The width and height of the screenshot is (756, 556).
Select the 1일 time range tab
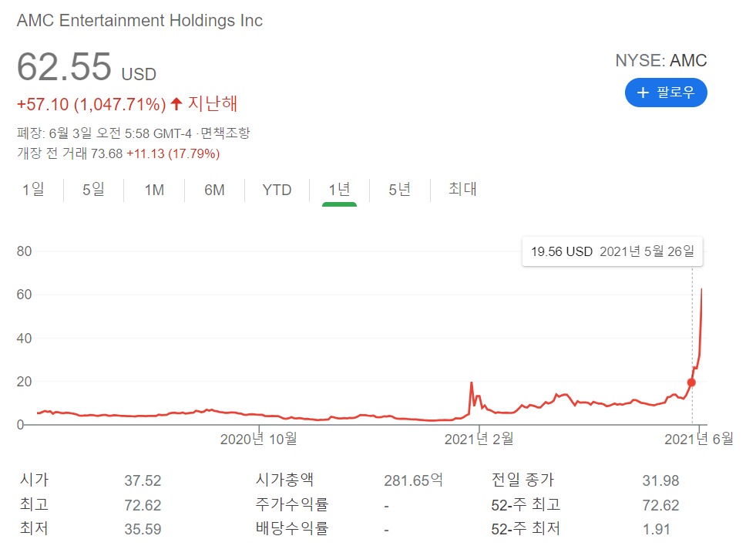pos(33,190)
